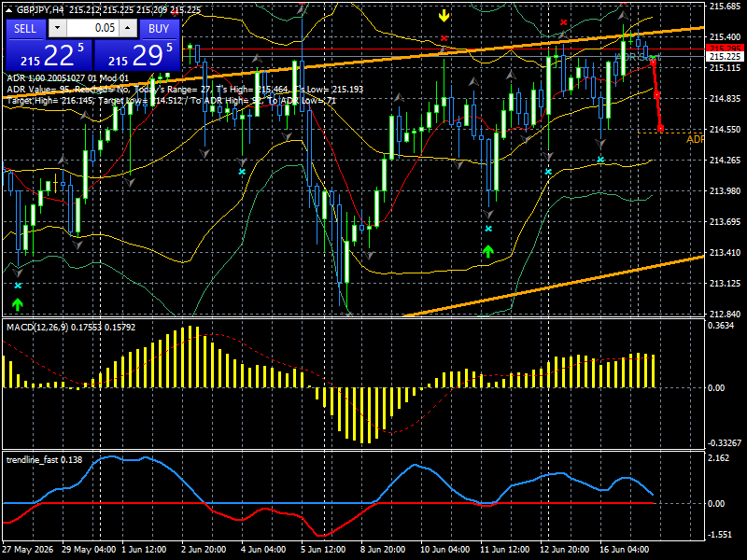Click the 214.550 price scale label
Screen dimensions: 747x560
[x=726, y=129]
